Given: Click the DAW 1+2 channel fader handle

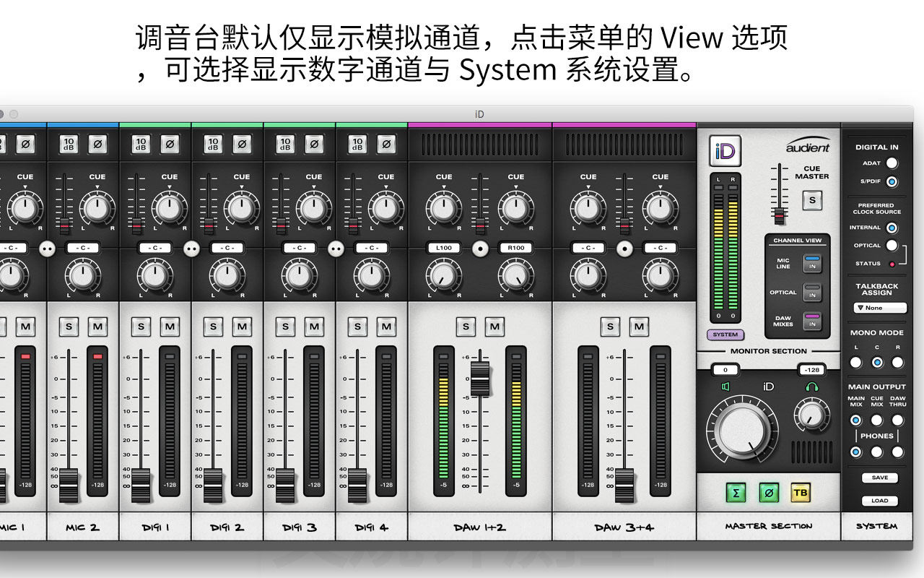Looking at the screenshot, I should (480, 379).
